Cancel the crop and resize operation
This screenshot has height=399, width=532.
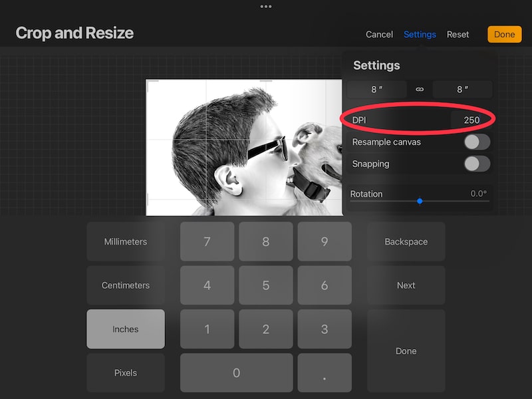379,34
